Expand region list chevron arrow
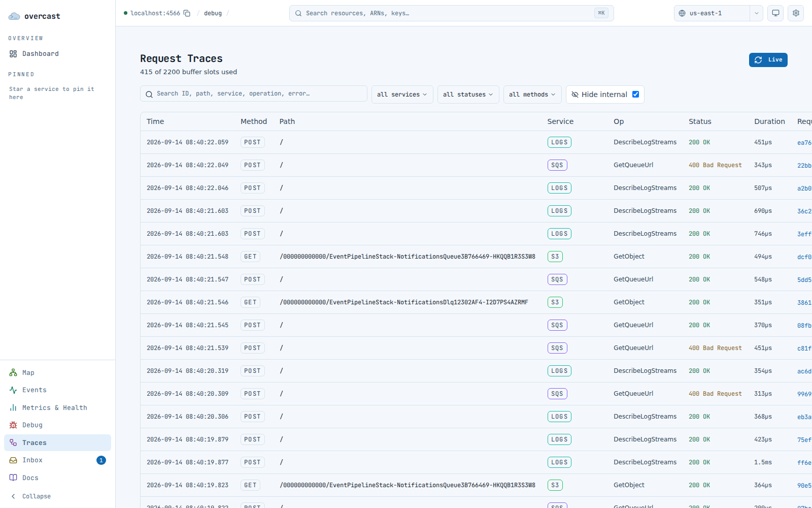 (x=757, y=13)
